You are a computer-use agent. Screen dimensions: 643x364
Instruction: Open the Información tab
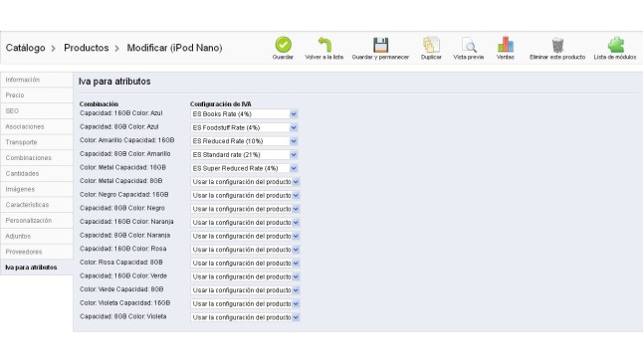pos(37,80)
